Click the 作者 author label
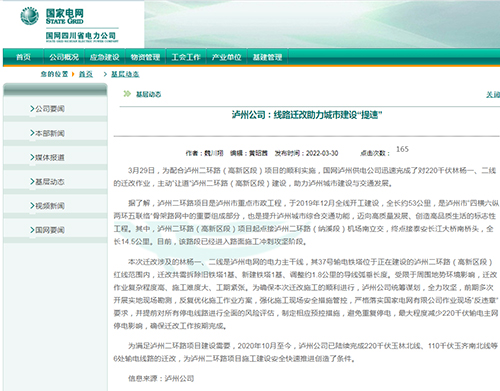This screenshot has height=391, width=500. 192,153
